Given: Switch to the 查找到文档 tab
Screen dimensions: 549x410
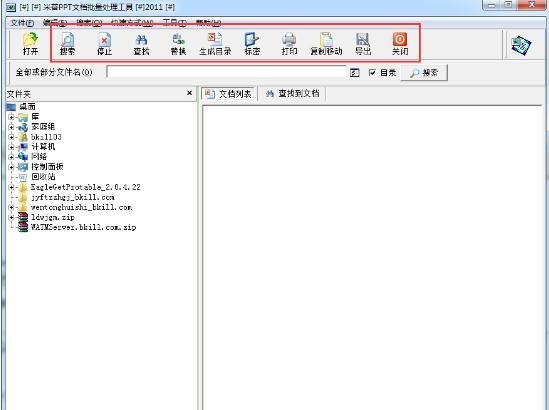Looking at the screenshot, I should click(x=293, y=93).
